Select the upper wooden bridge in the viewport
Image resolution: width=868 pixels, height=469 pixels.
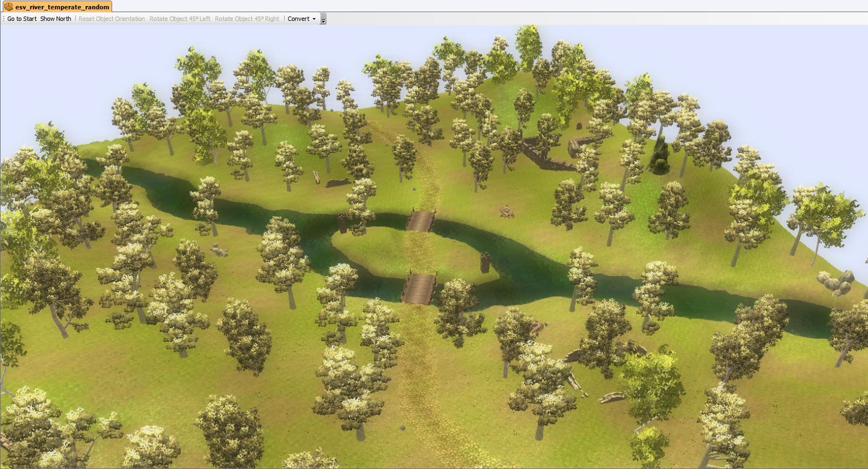pyautogui.click(x=421, y=220)
